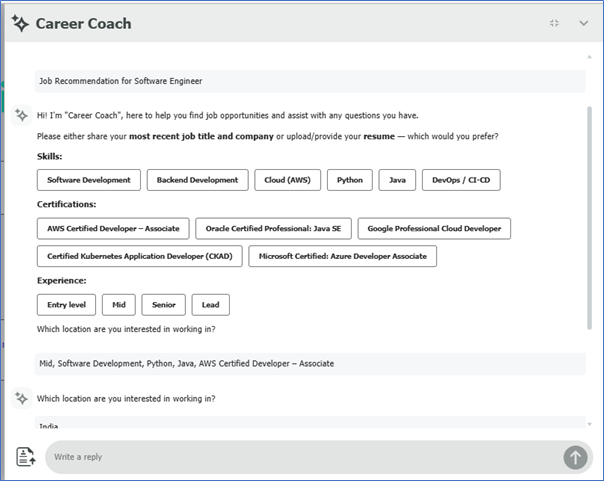Select the Backend Development skill chip
The image size is (604, 481).
198,180
